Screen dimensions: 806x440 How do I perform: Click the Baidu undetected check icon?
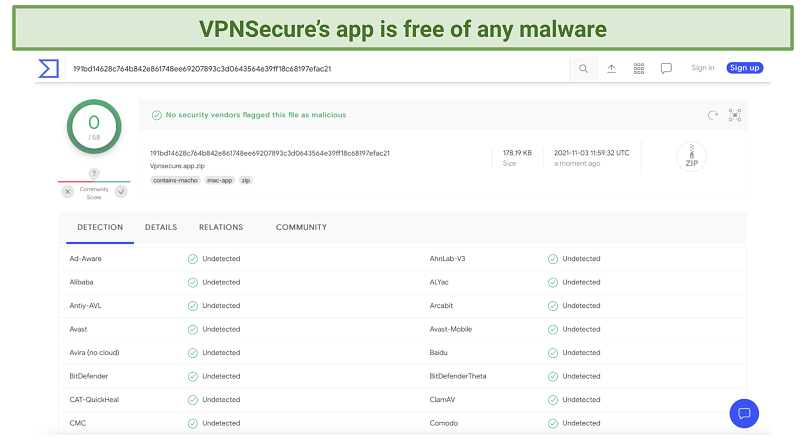pyautogui.click(x=553, y=353)
